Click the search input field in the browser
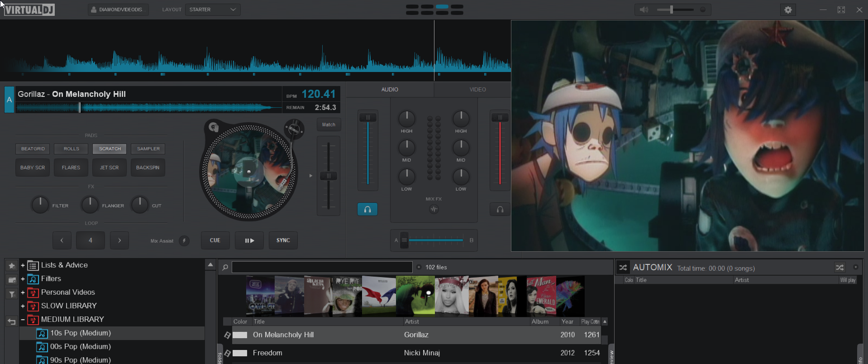Image resolution: width=868 pixels, height=364 pixels. click(322, 267)
